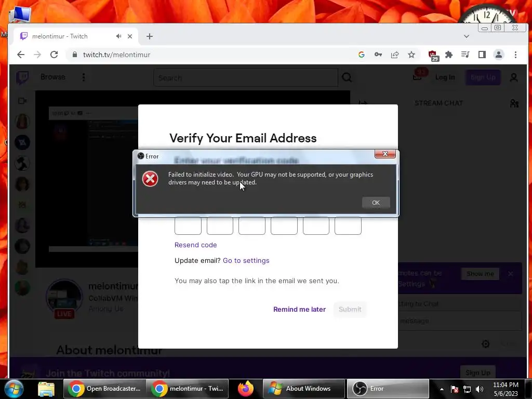Click the followed channels camera icon in sidebar
The height and width of the screenshot is (399, 532).
(x=22, y=101)
